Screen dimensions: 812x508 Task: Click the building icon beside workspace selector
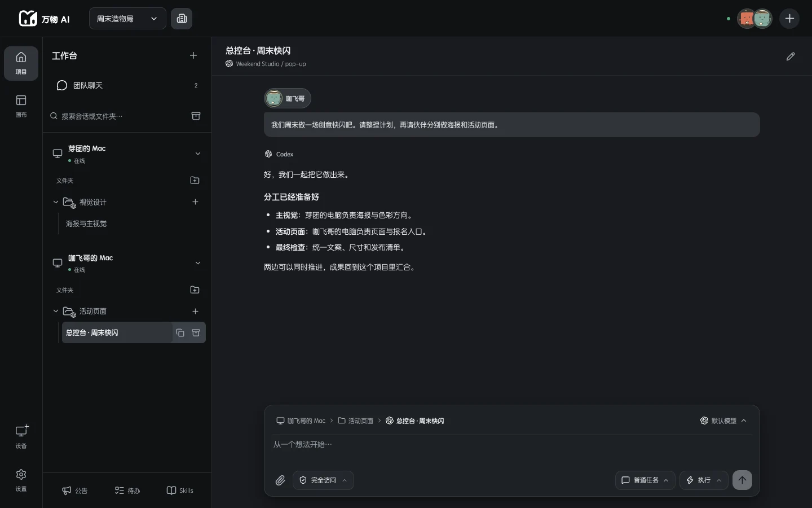tap(182, 19)
